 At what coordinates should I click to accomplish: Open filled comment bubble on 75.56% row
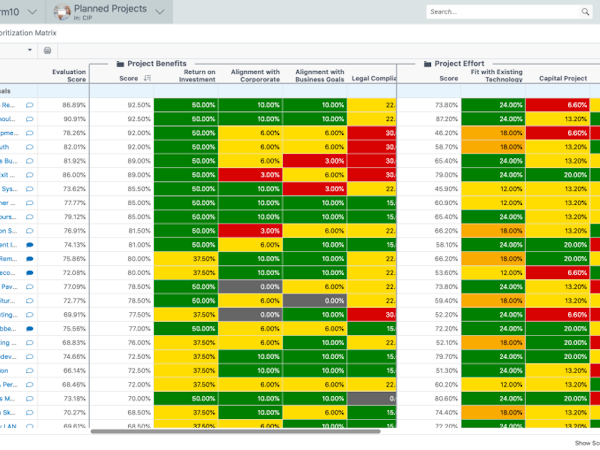(30, 329)
